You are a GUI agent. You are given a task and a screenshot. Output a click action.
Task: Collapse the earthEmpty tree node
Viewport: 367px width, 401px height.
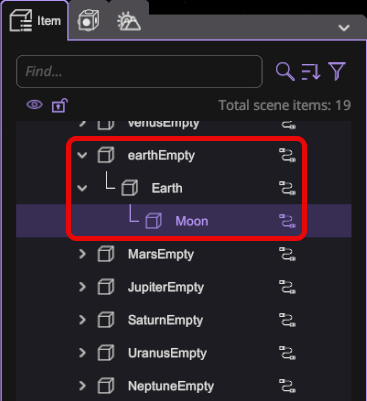pyautogui.click(x=82, y=155)
